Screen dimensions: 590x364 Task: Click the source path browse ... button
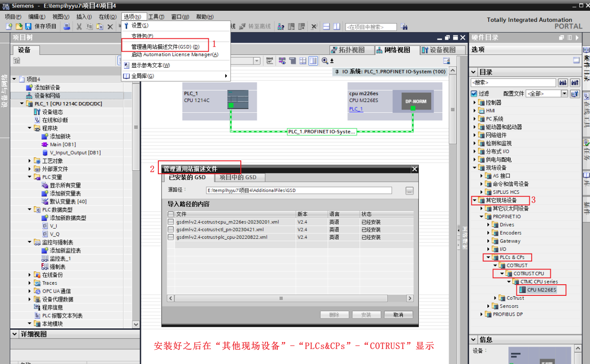point(409,191)
